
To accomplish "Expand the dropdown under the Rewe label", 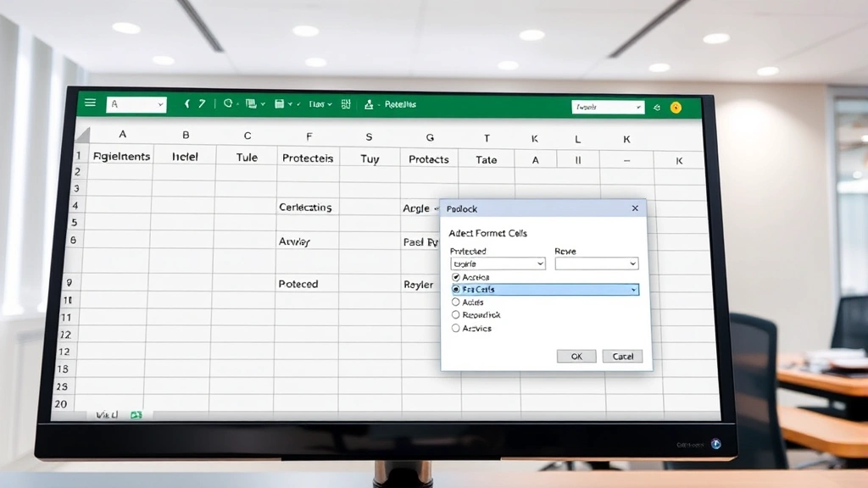I will tap(596, 263).
